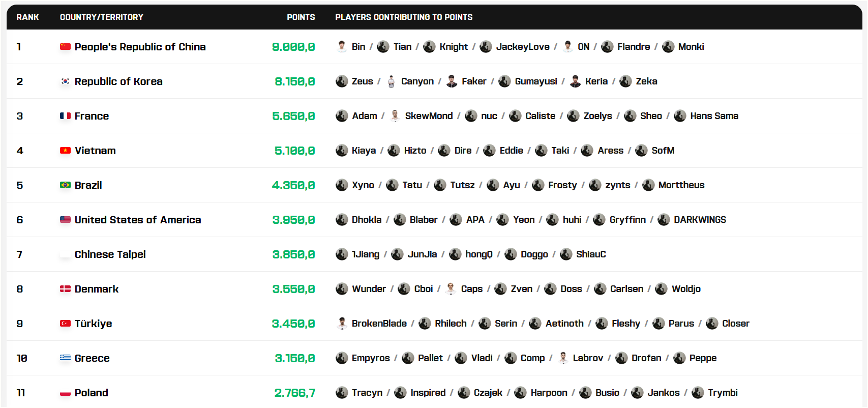
Task: Click Canyon's player avatar
Action: (391, 81)
